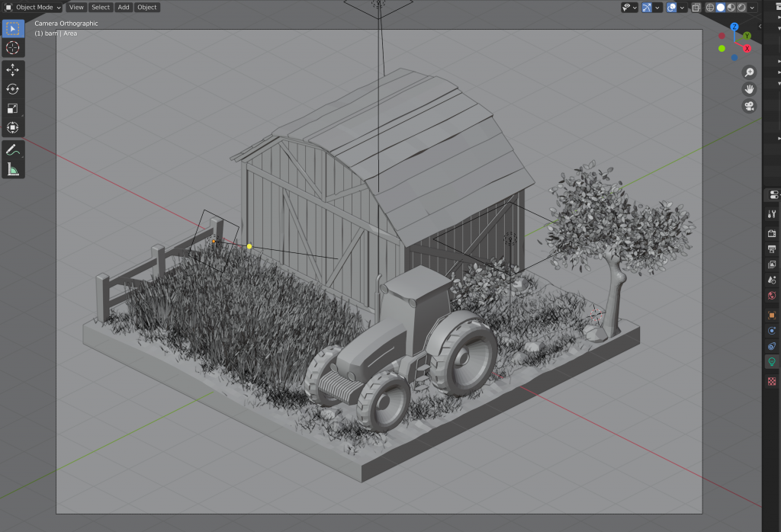This screenshot has width=781, height=532.
Task: Open the Object menu
Action: tap(147, 8)
